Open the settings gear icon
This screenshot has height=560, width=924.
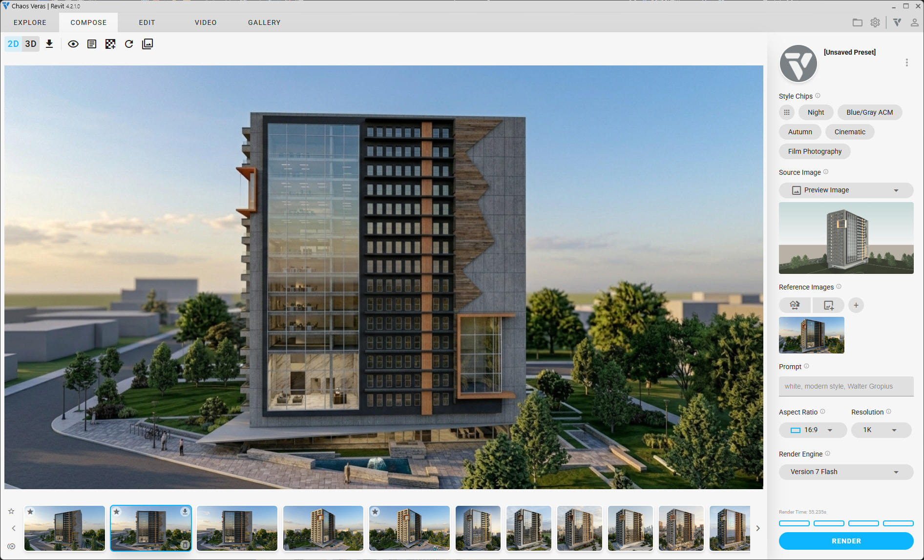pos(875,22)
